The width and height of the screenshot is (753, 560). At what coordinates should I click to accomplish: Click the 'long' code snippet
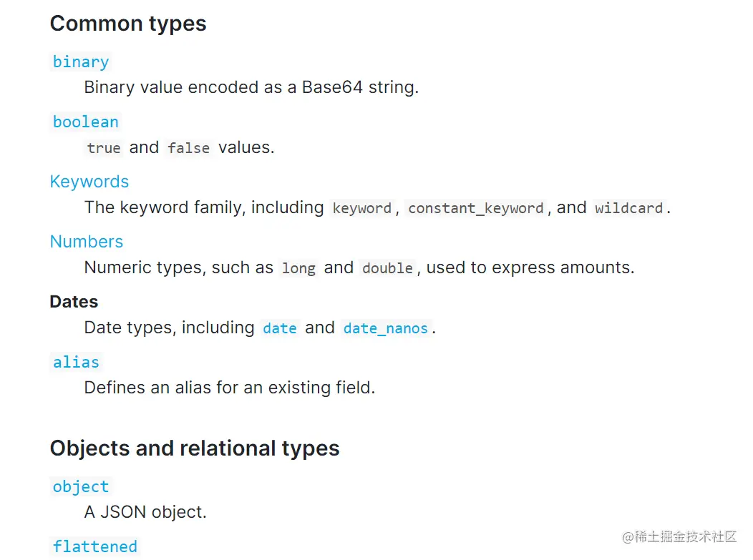(x=298, y=268)
